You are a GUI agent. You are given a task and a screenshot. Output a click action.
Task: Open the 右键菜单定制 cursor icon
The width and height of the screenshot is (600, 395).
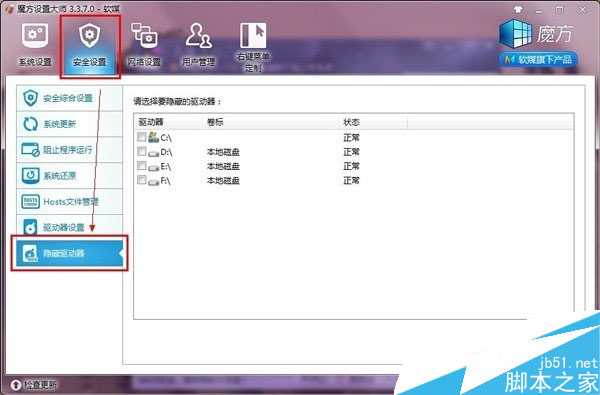click(x=253, y=36)
